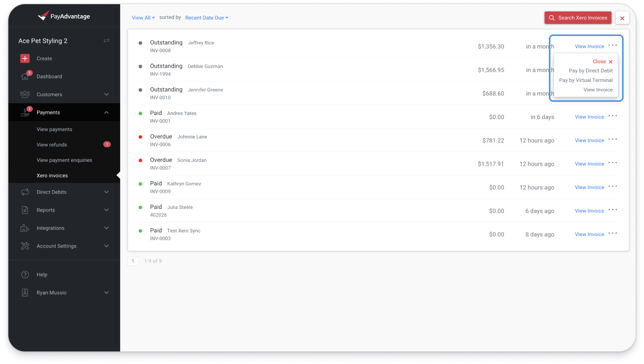
Task: Click the $688.60 amount
Action: [x=493, y=93]
